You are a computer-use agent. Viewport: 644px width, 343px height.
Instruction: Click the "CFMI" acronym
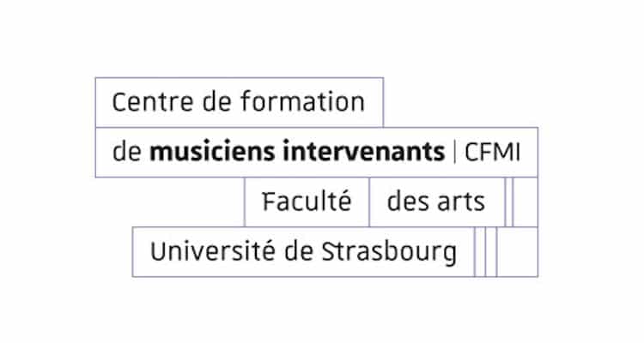point(492,153)
